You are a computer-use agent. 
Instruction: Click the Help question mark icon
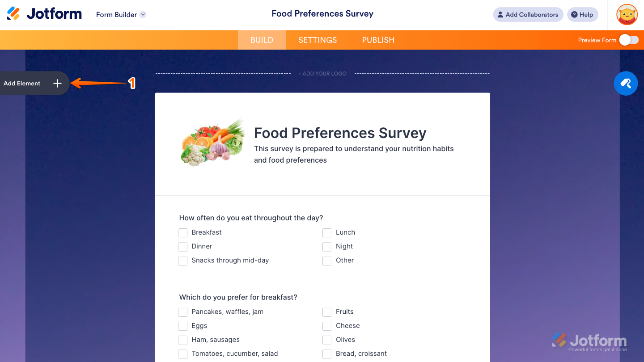(574, 15)
